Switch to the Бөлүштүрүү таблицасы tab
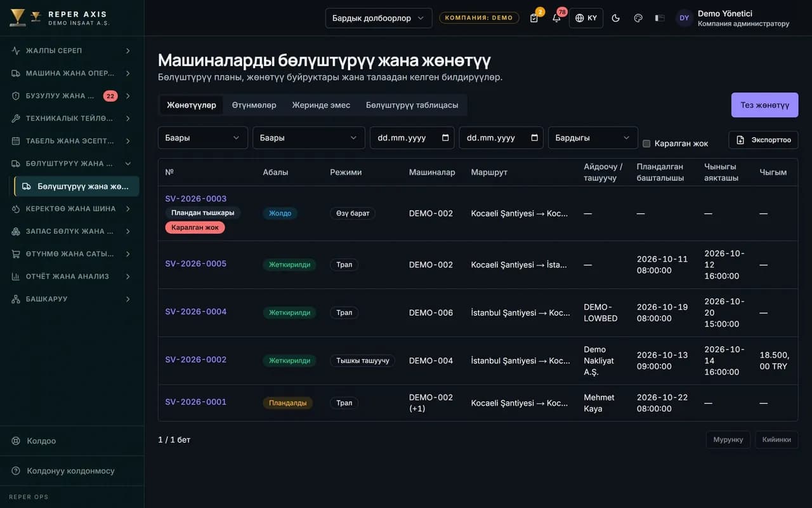 [x=412, y=105]
